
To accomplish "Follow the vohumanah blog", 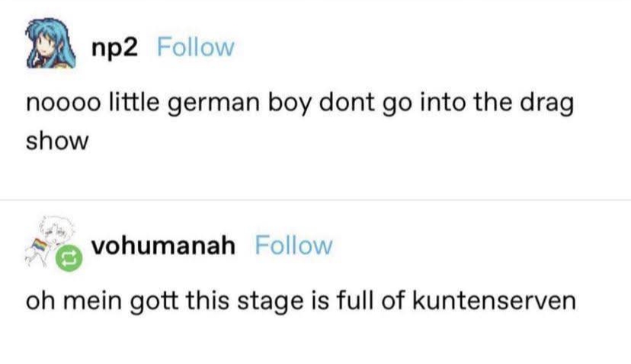I will click(293, 245).
